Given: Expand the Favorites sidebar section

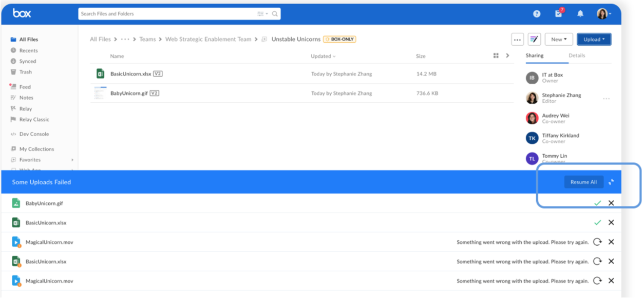Looking at the screenshot, I should click(x=72, y=160).
